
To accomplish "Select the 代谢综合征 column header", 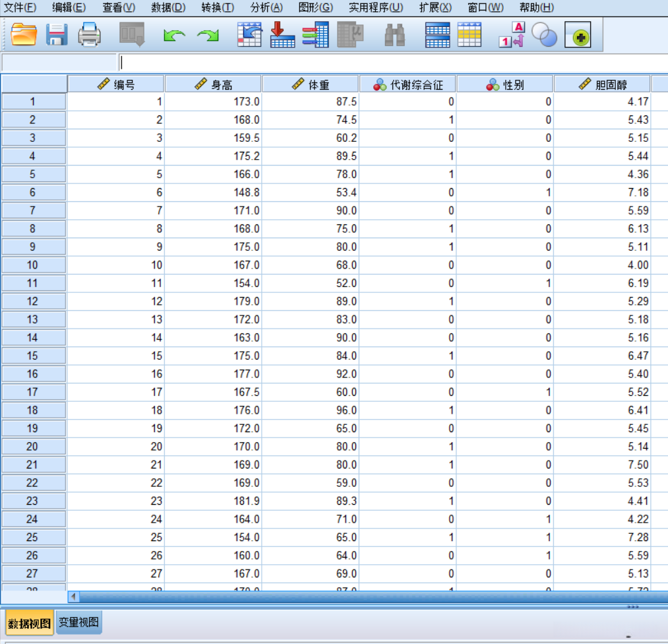I will tap(408, 84).
